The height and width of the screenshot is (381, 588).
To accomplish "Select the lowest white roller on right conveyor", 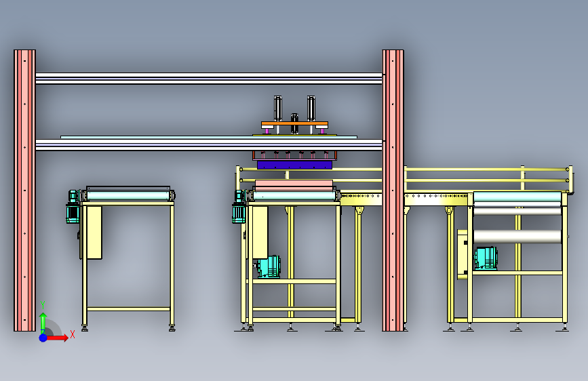I will [517, 237].
